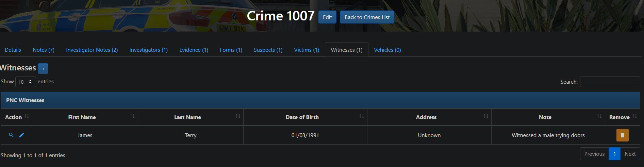Click Back to Crimes List button
The height and width of the screenshot is (167, 644).
(367, 17)
